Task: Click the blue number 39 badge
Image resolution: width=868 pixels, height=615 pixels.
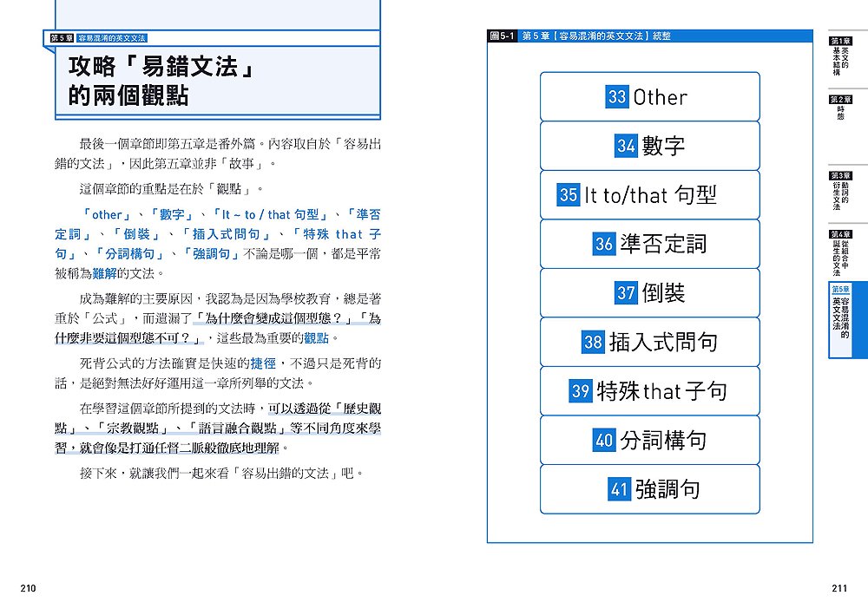Action: (581, 391)
